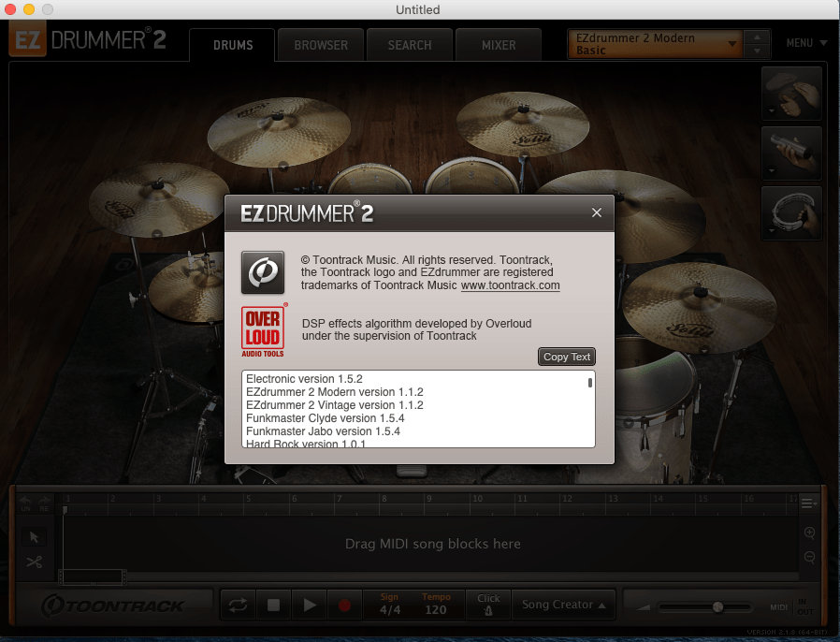
Task: Expand the shaker dropdown arrow
Action: click(772, 171)
